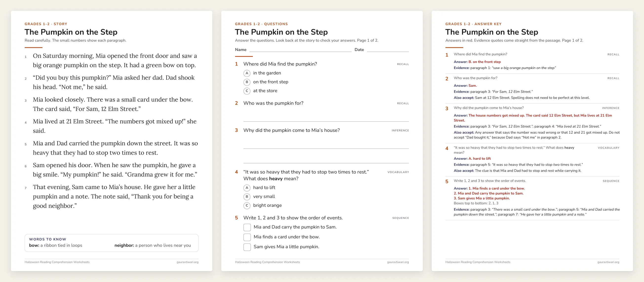Click answer 'Sam.' in the answer key
The height and width of the screenshot is (282, 644).
point(472,86)
